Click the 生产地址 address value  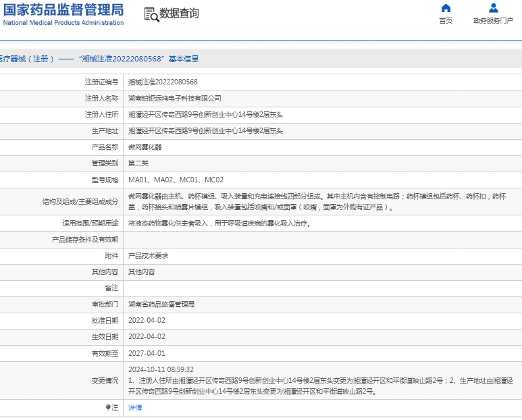tap(205, 131)
